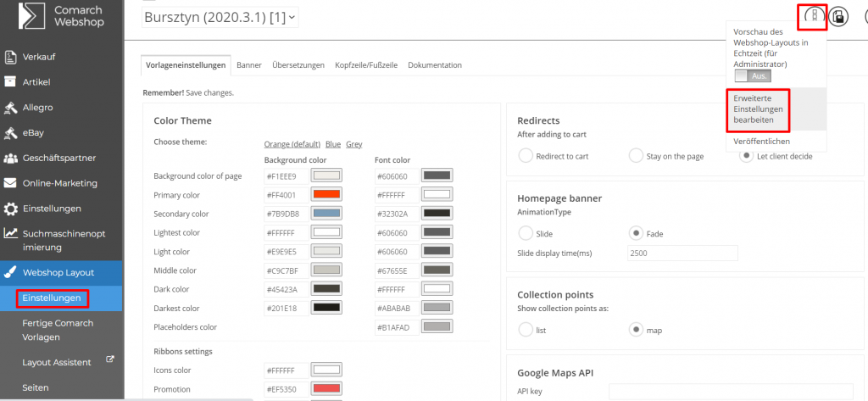Edit the Slide display time field
Screen dimensions: 868x401
(x=682, y=253)
